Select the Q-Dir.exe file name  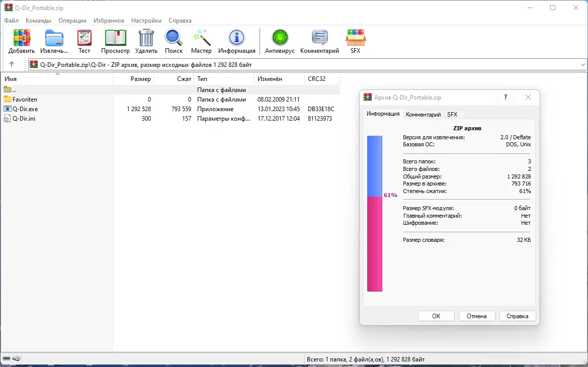pos(25,109)
